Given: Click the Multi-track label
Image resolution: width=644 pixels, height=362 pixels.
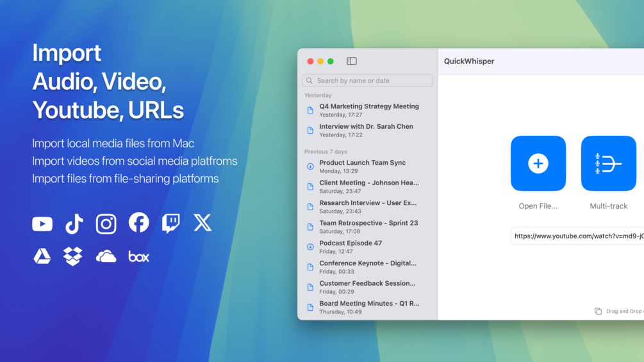Looking at the screenshot, I should point(609,206).
